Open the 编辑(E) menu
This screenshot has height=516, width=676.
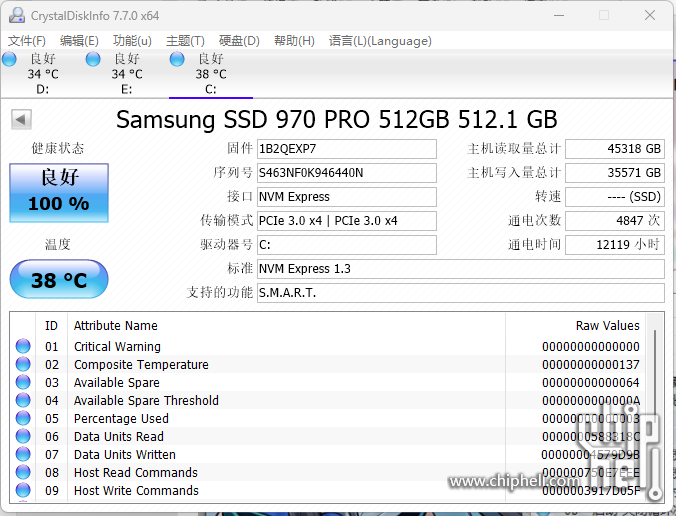tap(79, 41)
